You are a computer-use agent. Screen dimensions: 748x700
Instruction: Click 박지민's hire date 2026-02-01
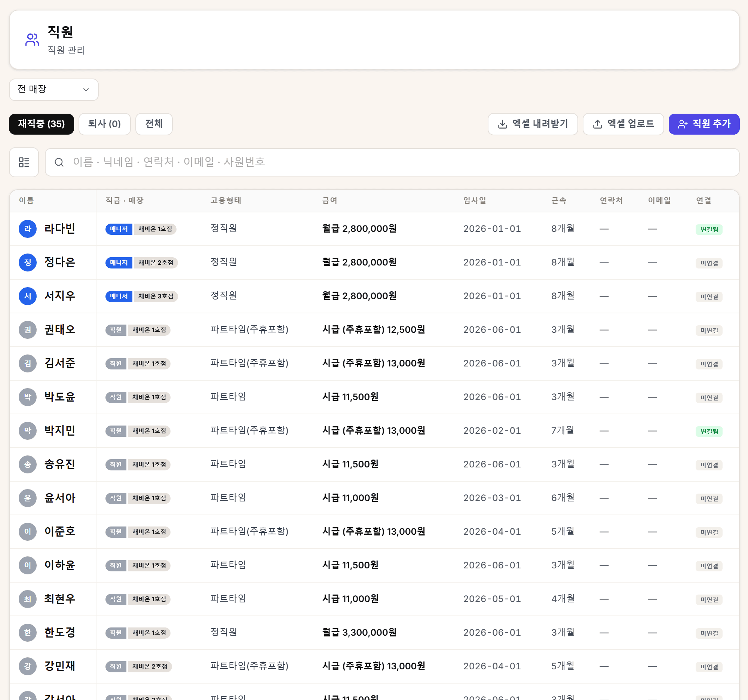coord(492,431)
